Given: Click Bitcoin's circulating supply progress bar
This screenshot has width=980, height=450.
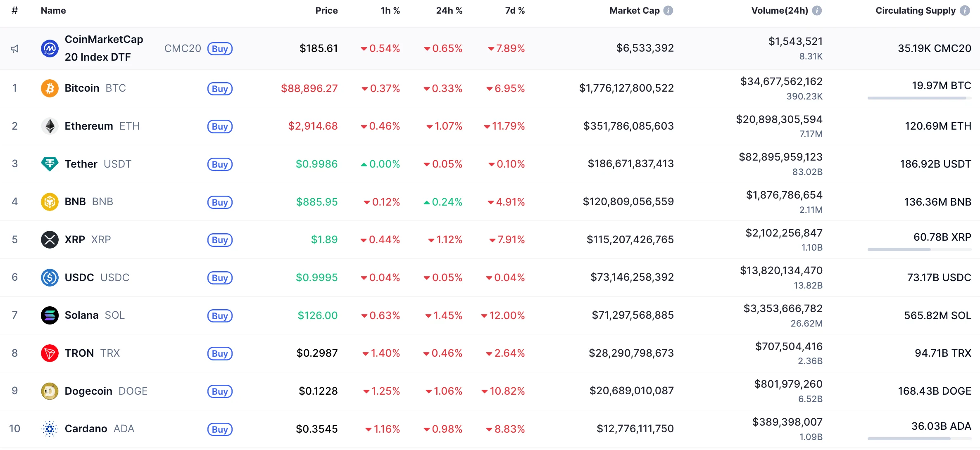Looking at the screenshot, I should point(919,98).
